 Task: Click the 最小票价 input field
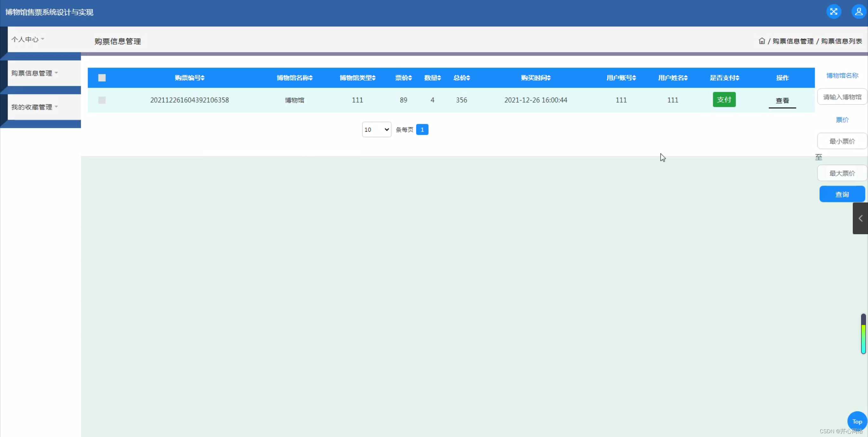click(x=842, y=141)
